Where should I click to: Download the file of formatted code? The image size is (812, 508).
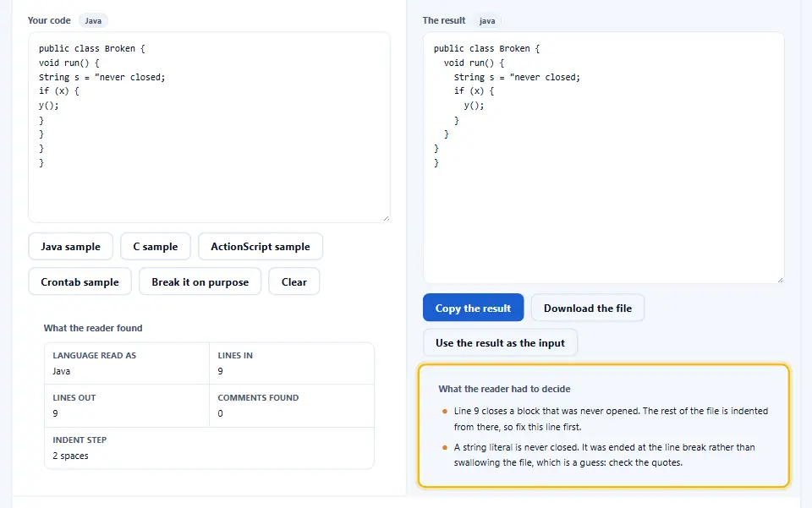[x=588, y=309]
